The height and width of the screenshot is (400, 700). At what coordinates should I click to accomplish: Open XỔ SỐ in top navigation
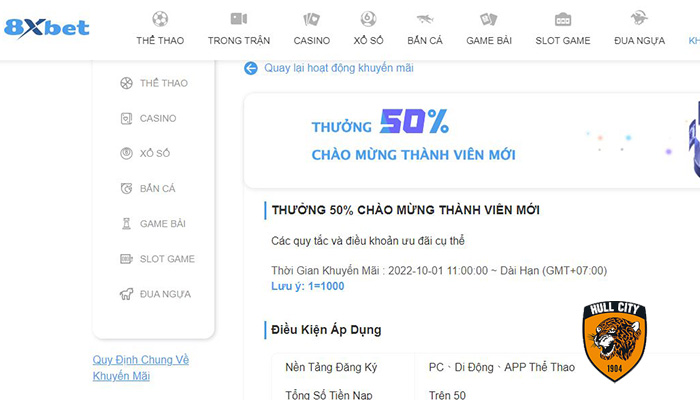pos(368,41)
